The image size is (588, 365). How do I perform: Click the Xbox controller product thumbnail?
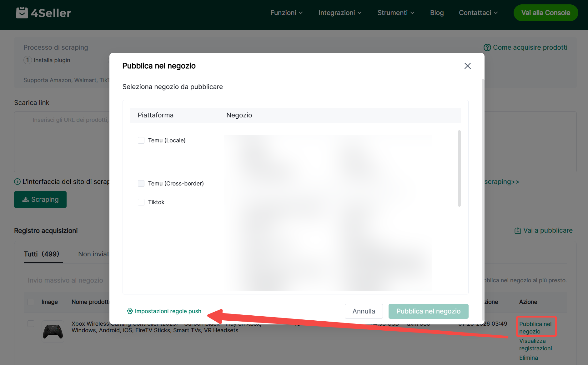53,331
